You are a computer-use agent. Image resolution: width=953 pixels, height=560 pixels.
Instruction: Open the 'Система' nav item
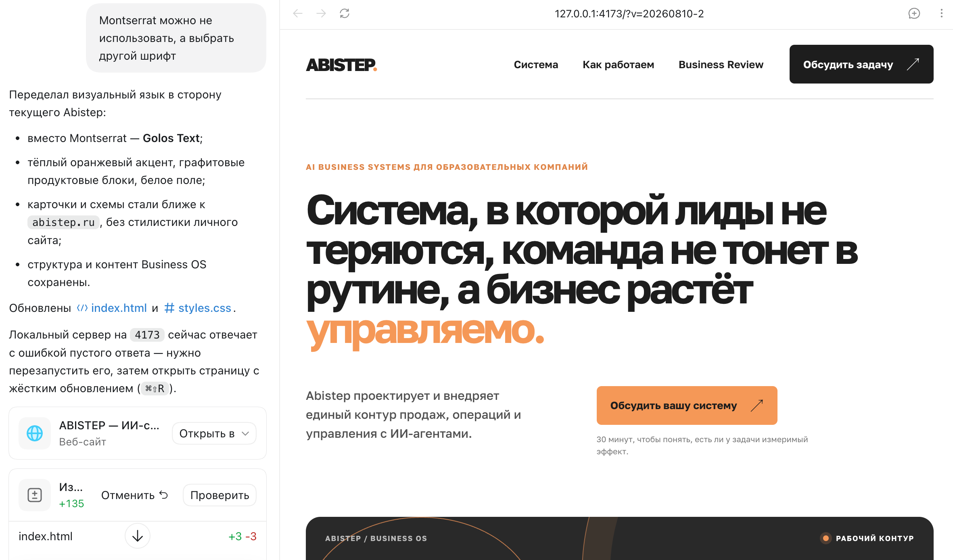(x=536, y=65)
